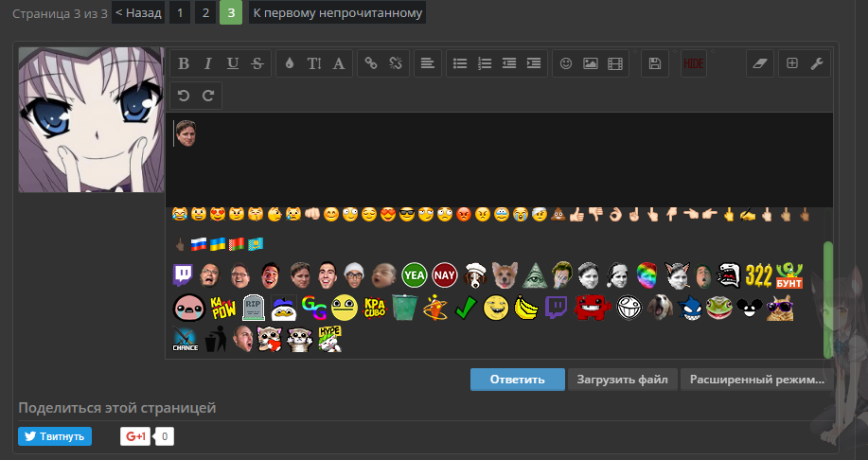Insert the Super Meat Boy emote

click(x=593, y=308)
